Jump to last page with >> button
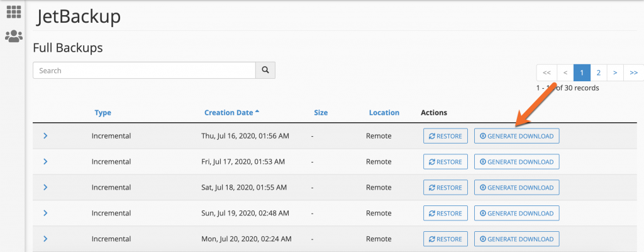 [x=633, y=72]
